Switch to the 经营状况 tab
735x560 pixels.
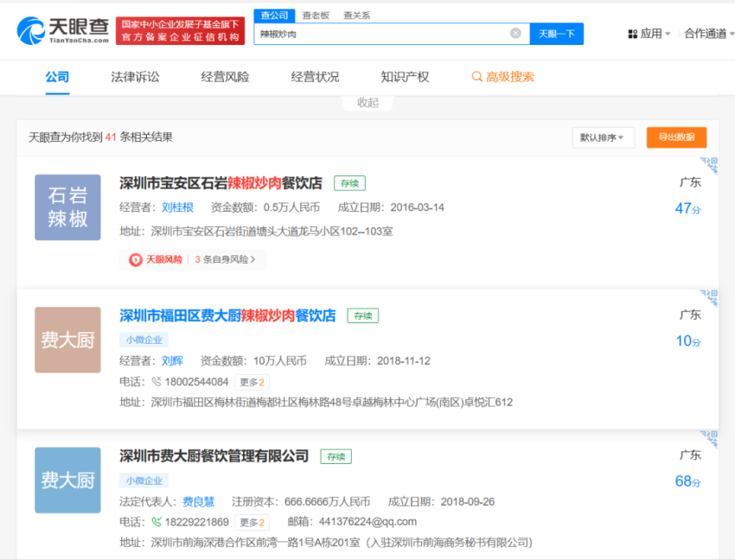(315, 77)
